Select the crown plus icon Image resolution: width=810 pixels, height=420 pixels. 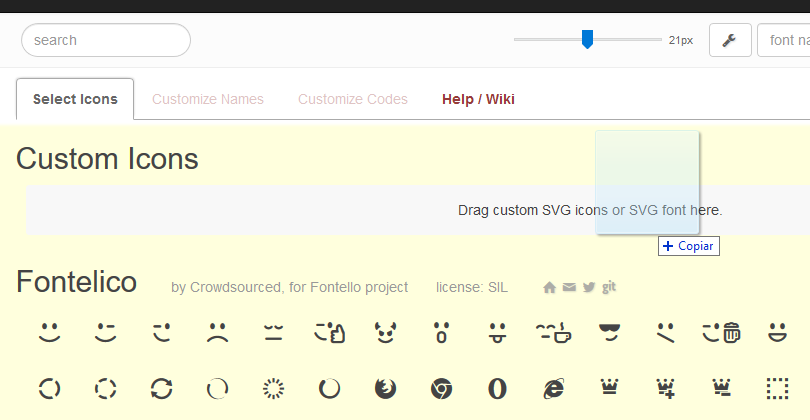tap(665, 389)
